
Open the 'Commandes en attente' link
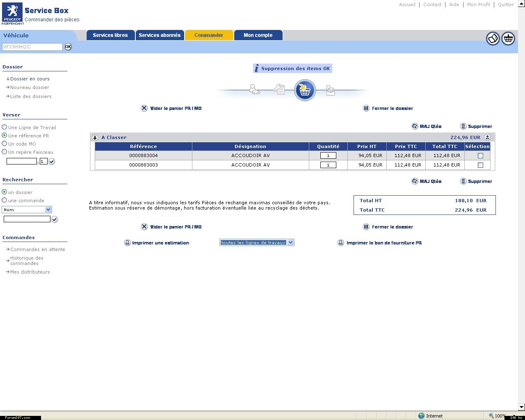pos(37,249)
